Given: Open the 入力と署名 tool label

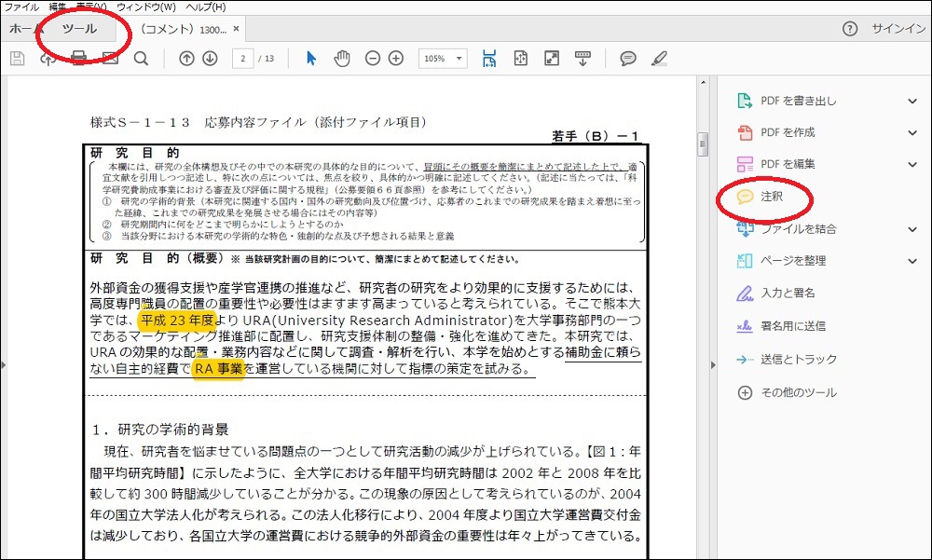Looking at the screenshot, I should point(788,294).
